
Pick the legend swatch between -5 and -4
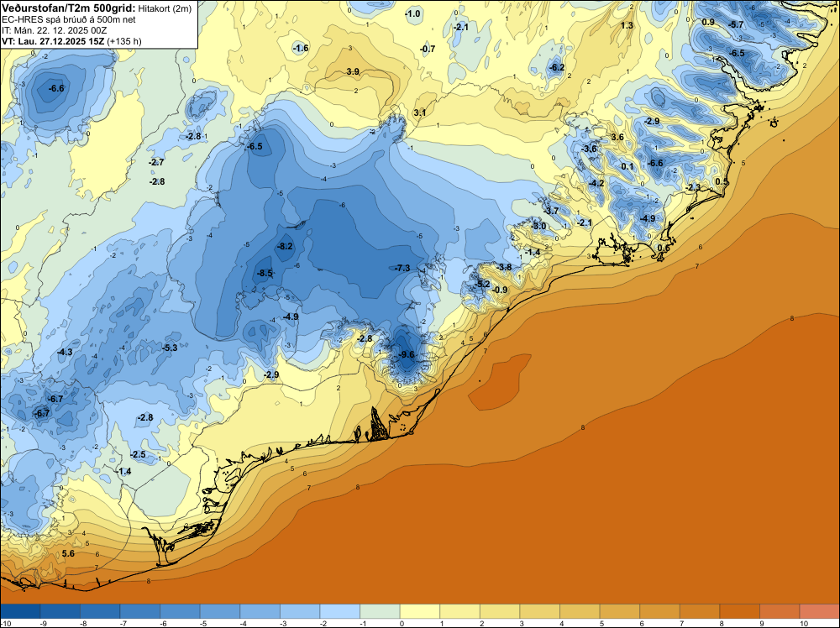220,611
